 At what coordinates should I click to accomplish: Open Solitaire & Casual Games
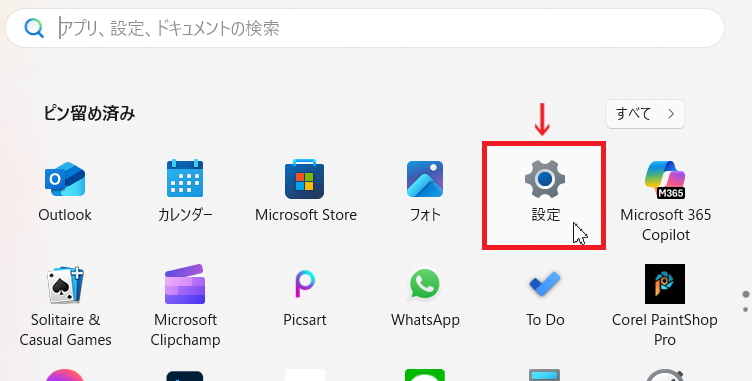tap(65, 306)
